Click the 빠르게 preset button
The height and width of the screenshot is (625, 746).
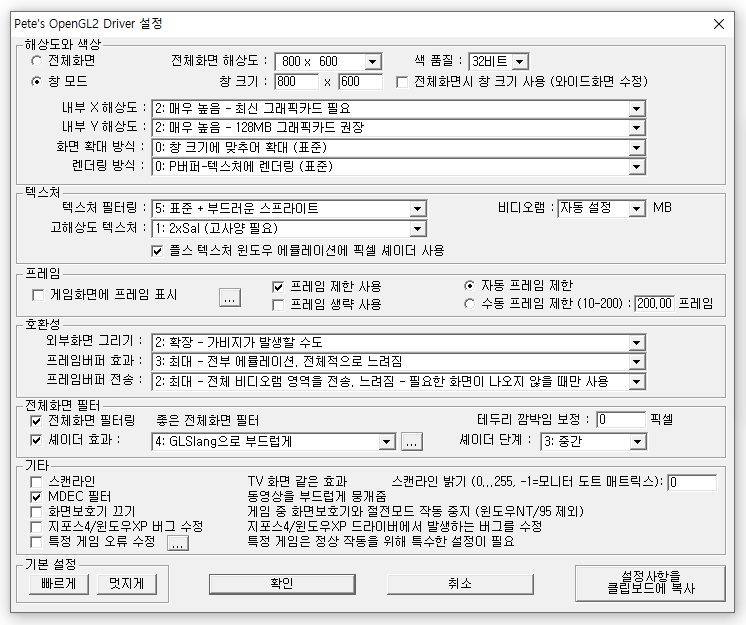tap(59, 584)
